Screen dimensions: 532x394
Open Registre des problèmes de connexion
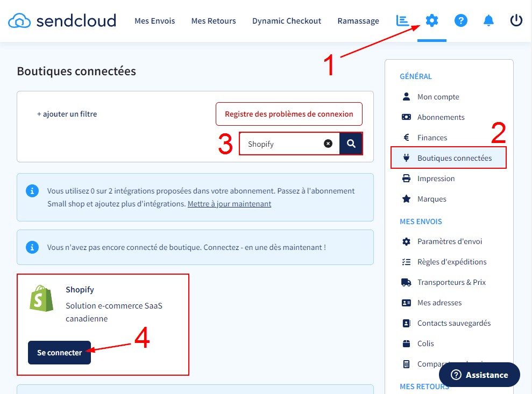pos(289,114)
